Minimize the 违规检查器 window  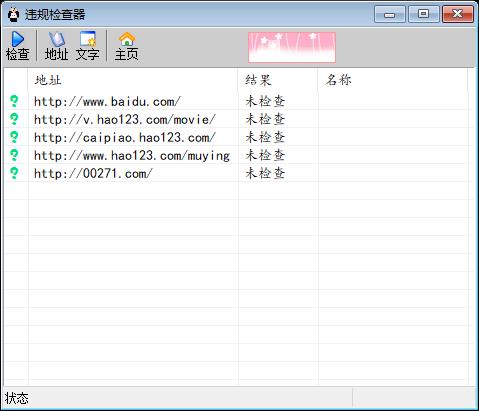click(x=390, y=14)
